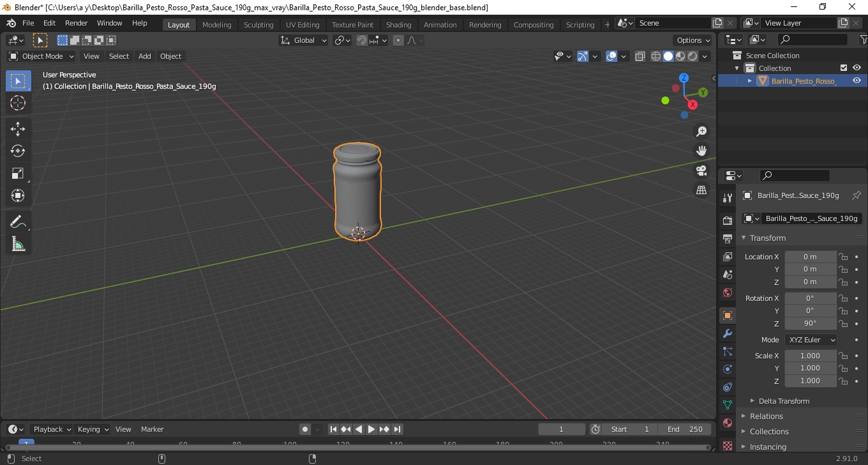The width and height of the screenshot is (868, 465).
Task: Switch to the Sculpting workspace tab
Action: coord(258,25)
